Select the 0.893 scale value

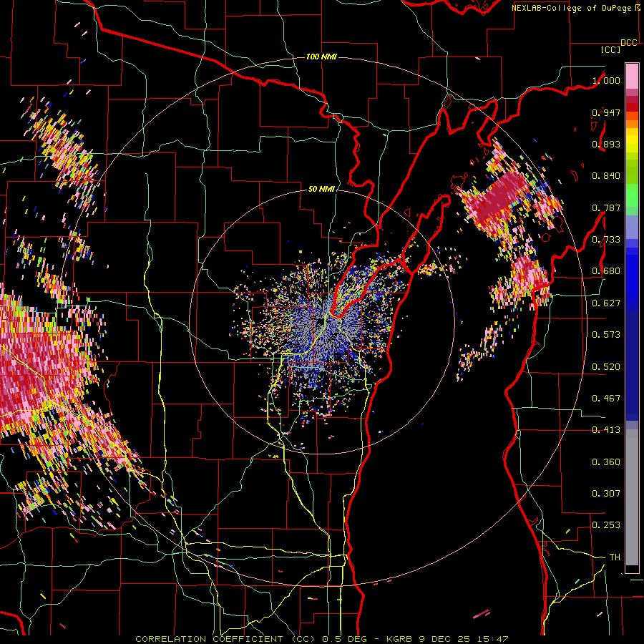click(x=606, y=144)
